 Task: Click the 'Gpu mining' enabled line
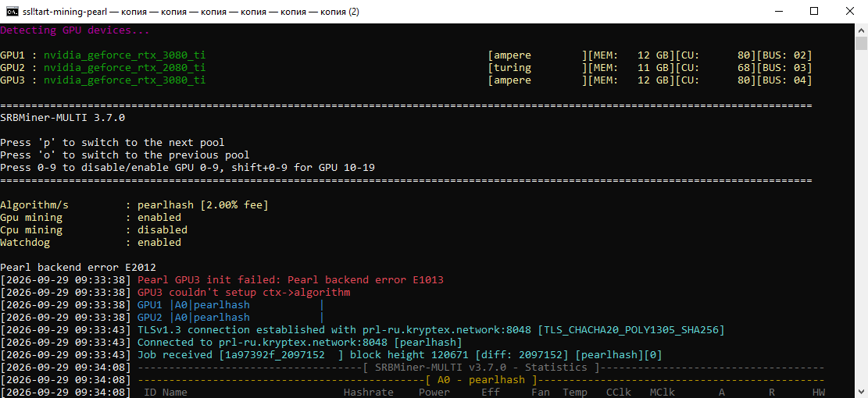pyautogui.click(x=91, y=218)
